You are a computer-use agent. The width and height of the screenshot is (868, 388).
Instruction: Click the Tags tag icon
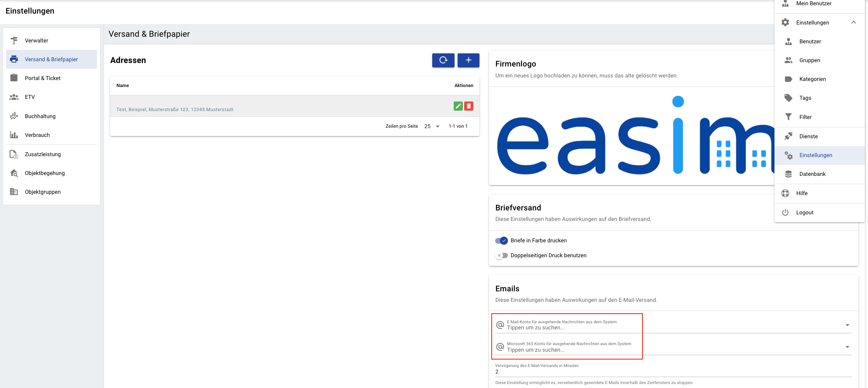coord(788,98)
